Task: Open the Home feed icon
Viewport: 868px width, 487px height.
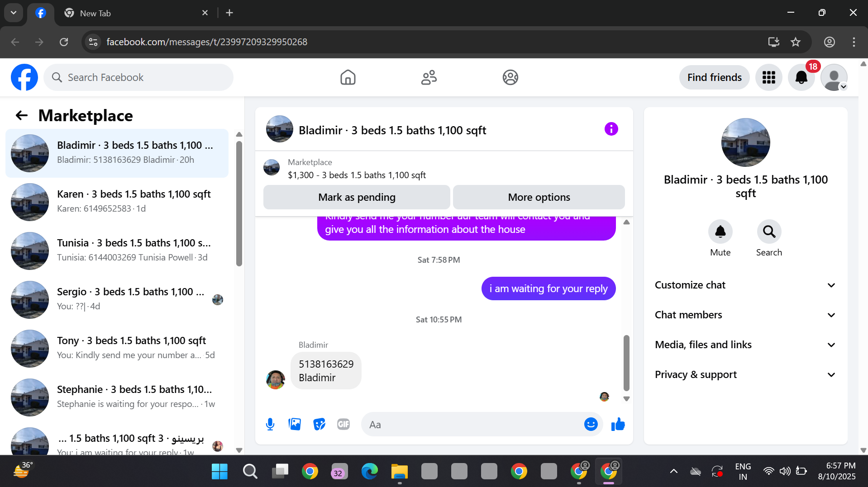Action: (x=348, y=77)
